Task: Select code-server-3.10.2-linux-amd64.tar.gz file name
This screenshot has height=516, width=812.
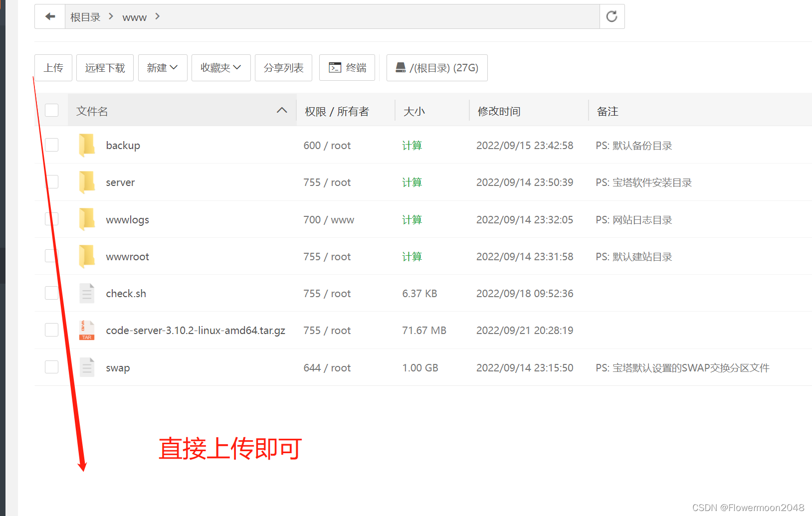Action: point(196,331)
